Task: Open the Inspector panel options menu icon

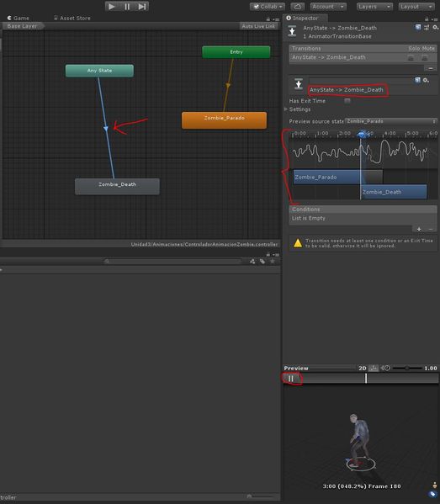Action: click(435, 19)
